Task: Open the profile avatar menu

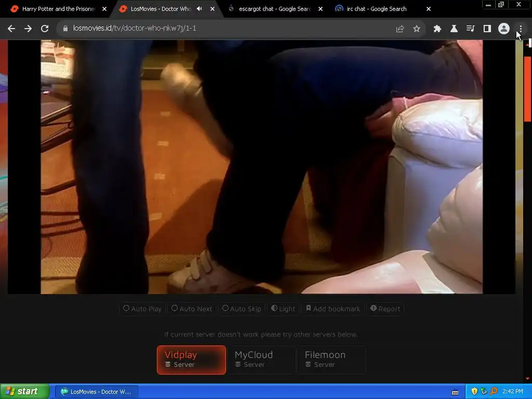Action: 504,29
